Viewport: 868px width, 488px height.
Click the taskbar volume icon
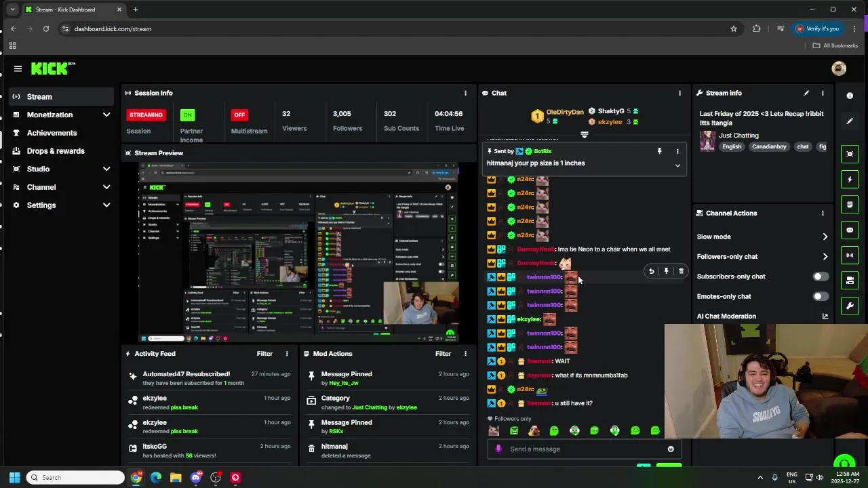[x=819, y=478]
